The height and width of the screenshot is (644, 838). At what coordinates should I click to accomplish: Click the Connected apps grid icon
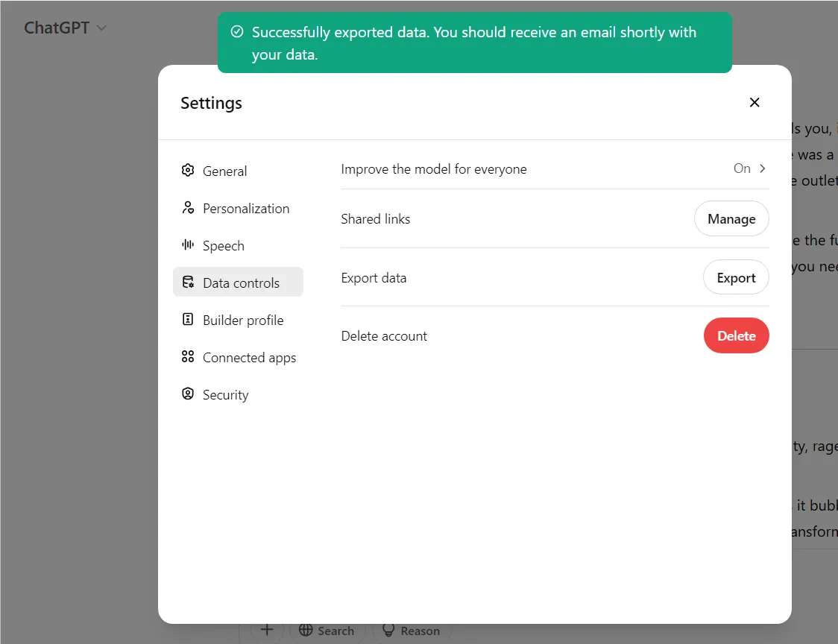pyautogui.click(x=188, y=356)
